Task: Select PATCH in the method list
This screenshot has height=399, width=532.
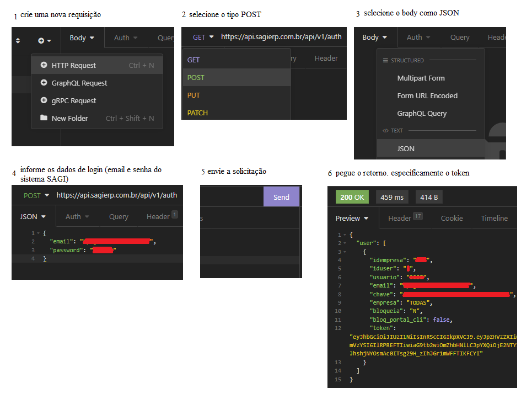Action: coord(237,113)
